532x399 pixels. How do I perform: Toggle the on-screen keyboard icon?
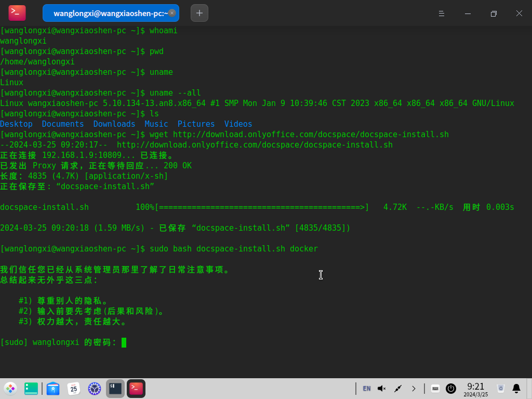(x=435, y=388)
